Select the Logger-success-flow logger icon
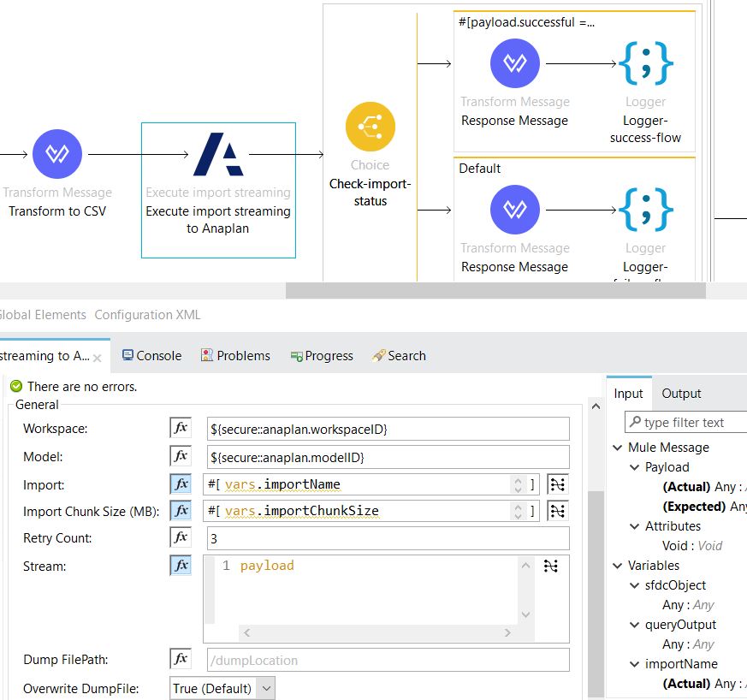 [x=645, y=63]
